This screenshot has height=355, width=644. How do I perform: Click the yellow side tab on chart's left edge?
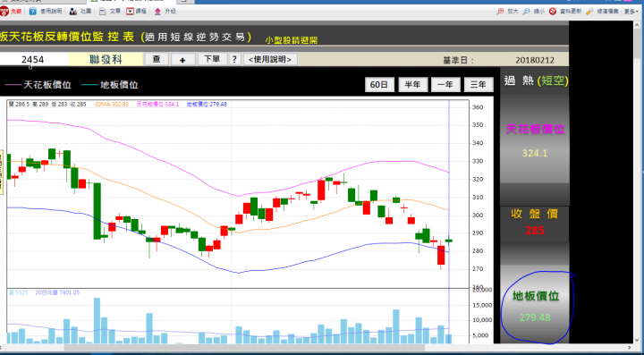pyautogui.click(x=1, y=173)
